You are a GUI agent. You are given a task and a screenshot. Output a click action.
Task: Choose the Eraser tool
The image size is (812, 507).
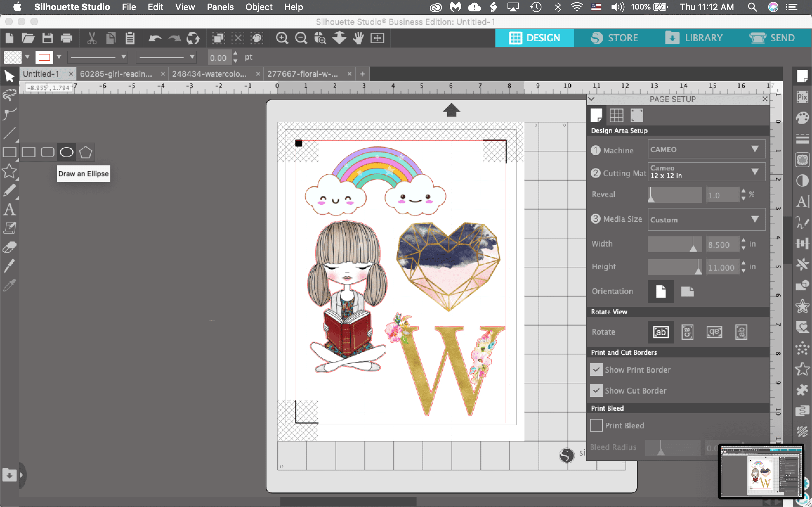[10, 247]
